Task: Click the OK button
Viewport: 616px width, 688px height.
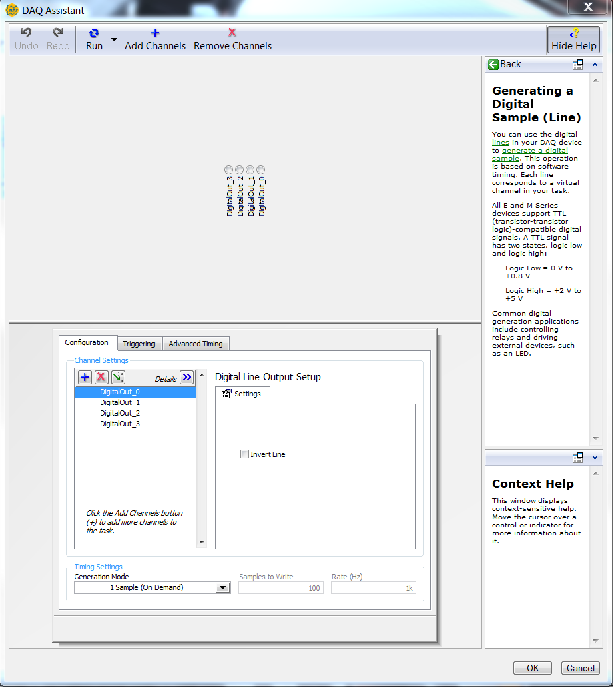Action: 533,668
